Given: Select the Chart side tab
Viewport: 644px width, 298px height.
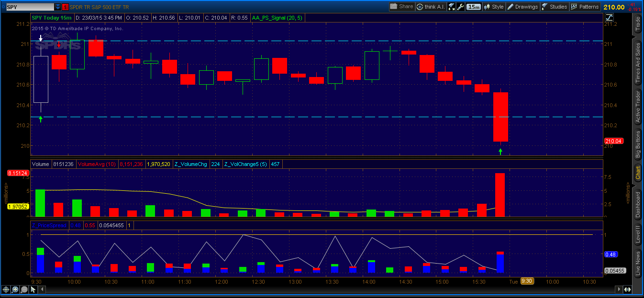Looking at the screenshot, I should 637,173.
